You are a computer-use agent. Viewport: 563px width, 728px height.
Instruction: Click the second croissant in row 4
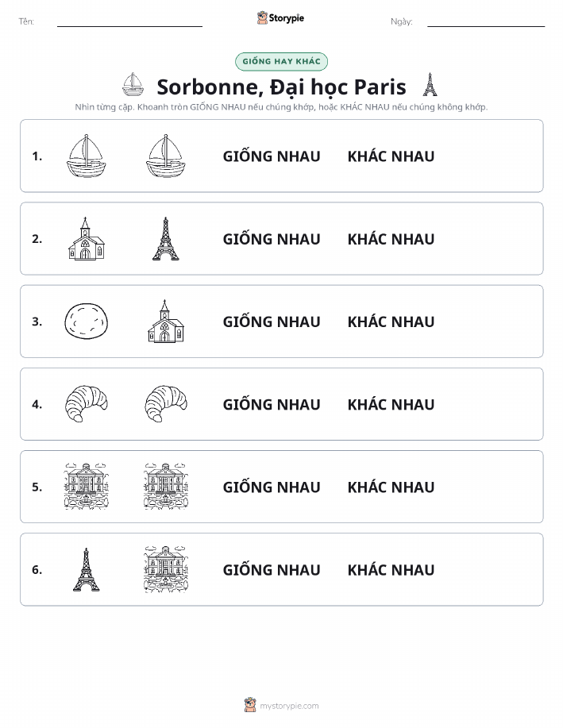pos(166,404)
